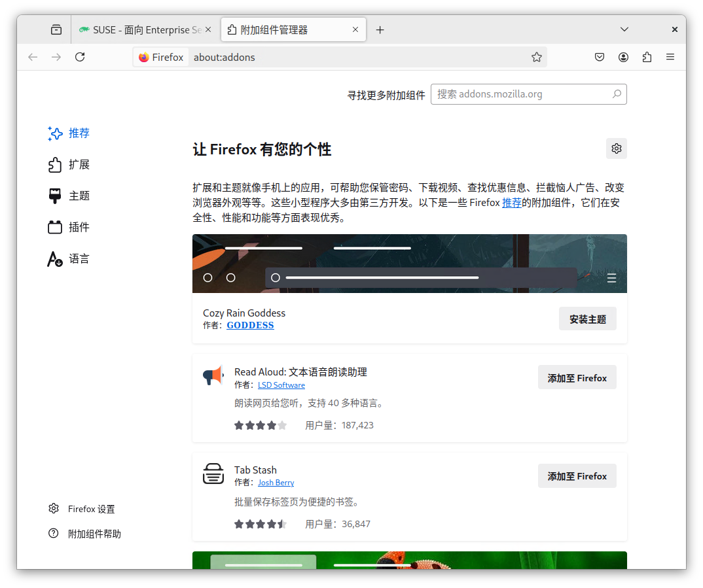
Task: Click the "用户量: 187,423" text
Action: pyautogui.click(x=339, y=425)
